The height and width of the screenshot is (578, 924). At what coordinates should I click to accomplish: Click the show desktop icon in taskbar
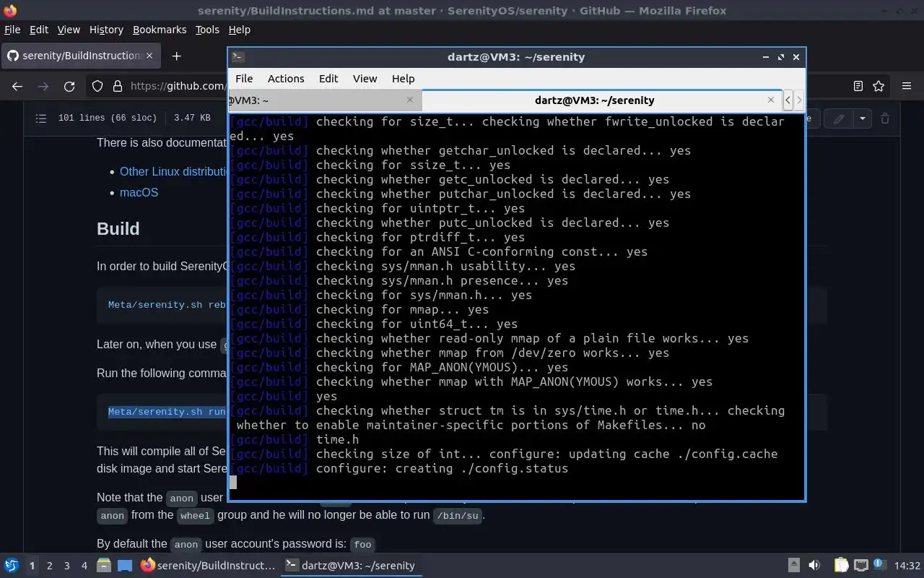125,565
